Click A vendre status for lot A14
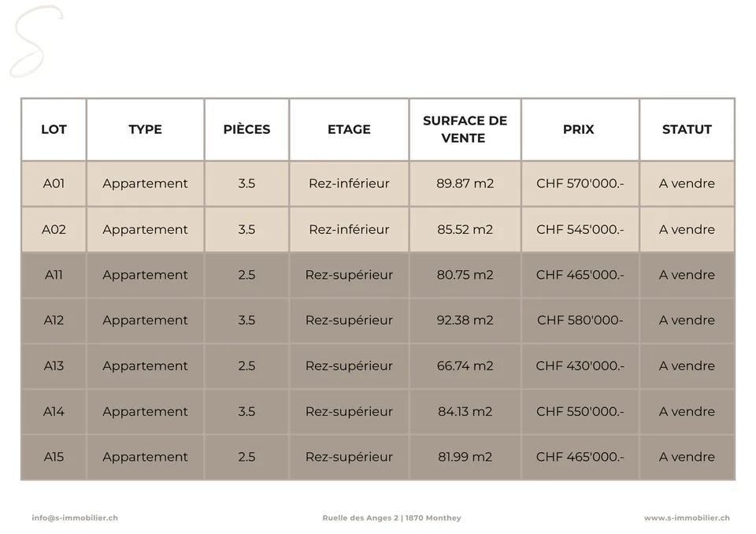The width and height of the screenshot is (756, 534). [687, 411]
